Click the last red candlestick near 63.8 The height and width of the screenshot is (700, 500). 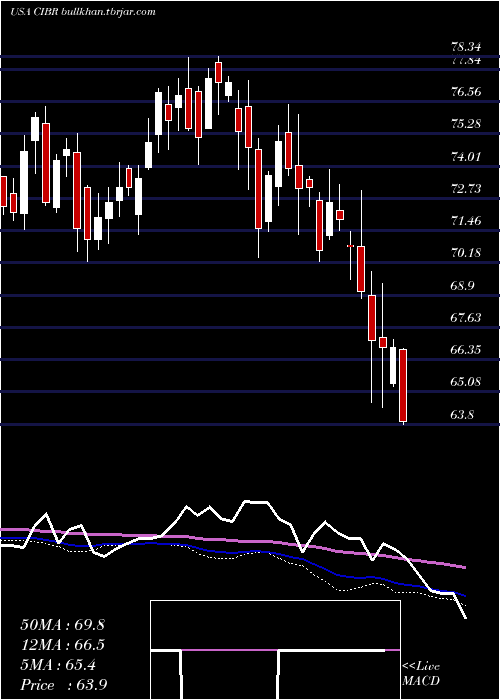click(x=403, y=386)
